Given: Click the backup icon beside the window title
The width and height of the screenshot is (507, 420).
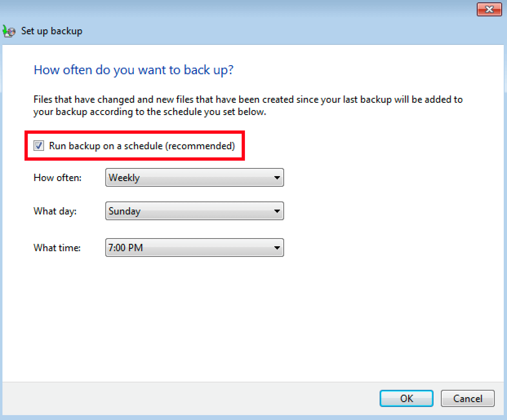Looking at the screenshot, I should [9, 31].
